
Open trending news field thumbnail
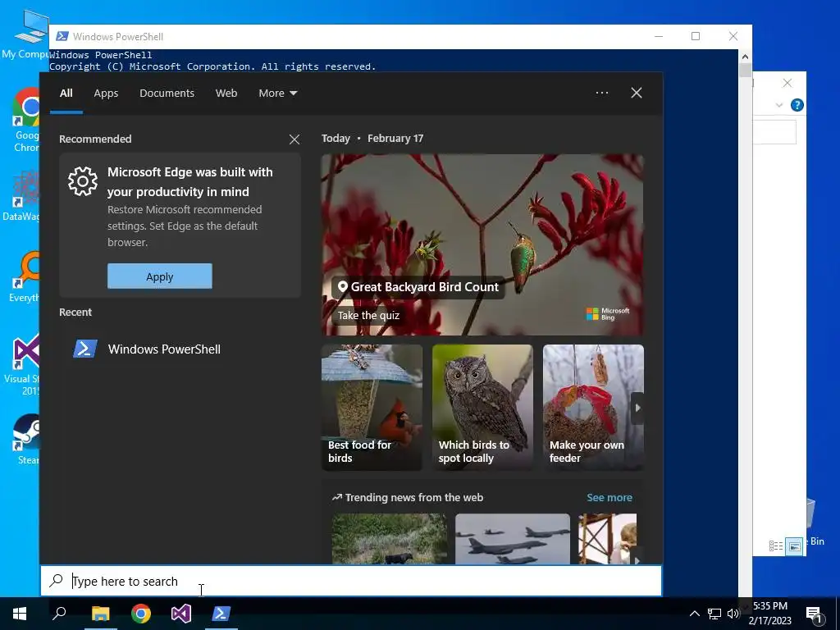coord(390,539)
